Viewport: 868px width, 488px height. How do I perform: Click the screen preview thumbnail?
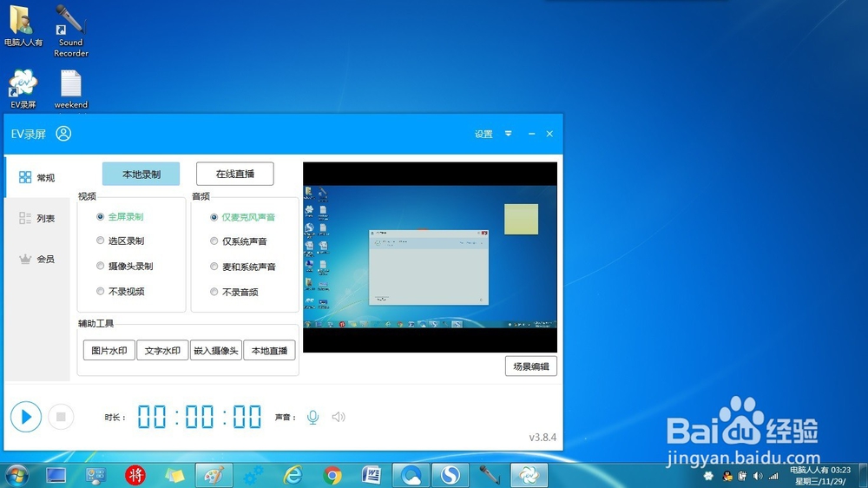click(x=431, y=257)
